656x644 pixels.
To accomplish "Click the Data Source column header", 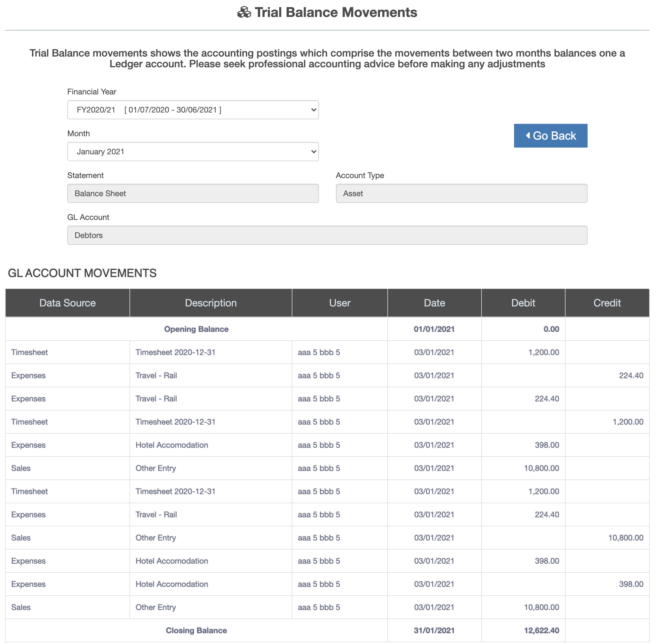I will (x=68, y=303).
